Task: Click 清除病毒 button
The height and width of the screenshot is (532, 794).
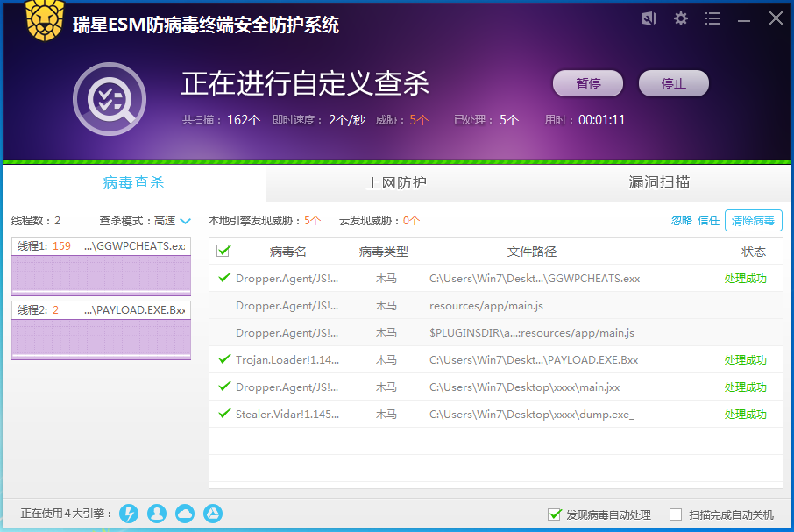Action: tap(754, 221)
